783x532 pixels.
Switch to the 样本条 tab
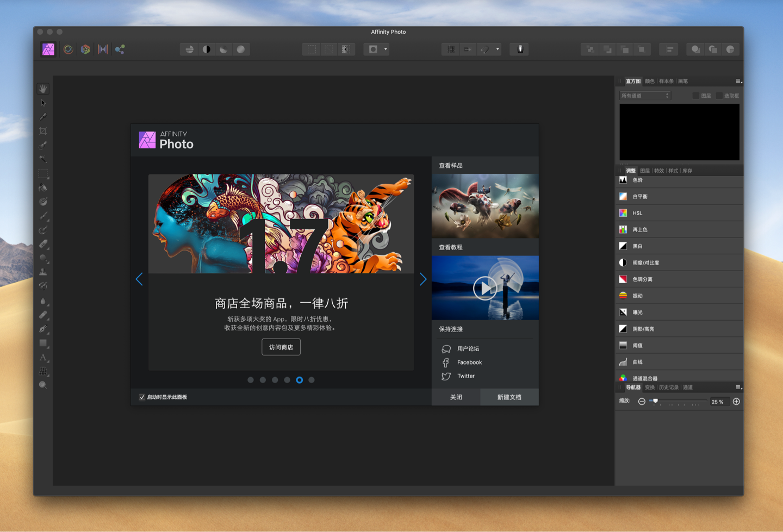click(666, 82)
